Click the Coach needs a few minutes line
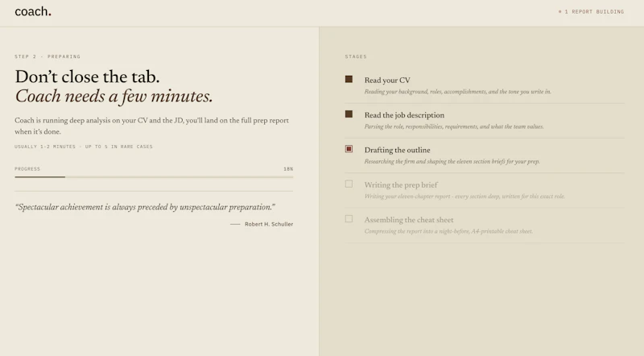Screen dimensions: 644x356 coord(114,96)
